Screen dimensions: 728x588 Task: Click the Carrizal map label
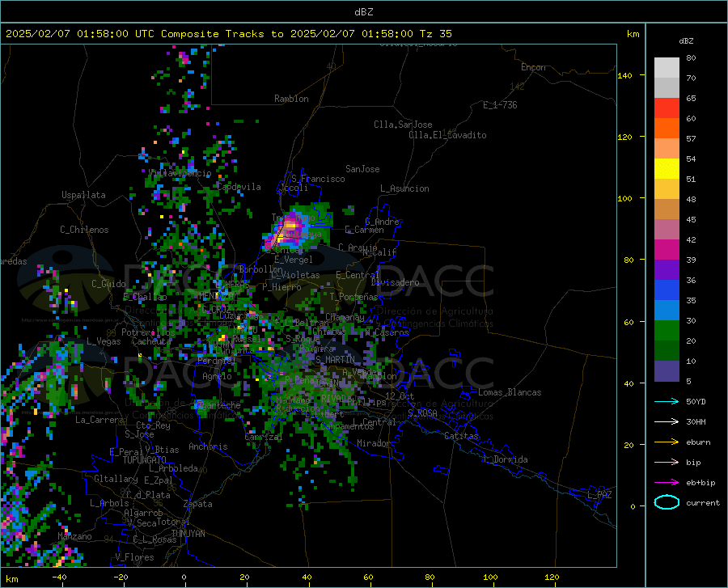pos(263,438)
